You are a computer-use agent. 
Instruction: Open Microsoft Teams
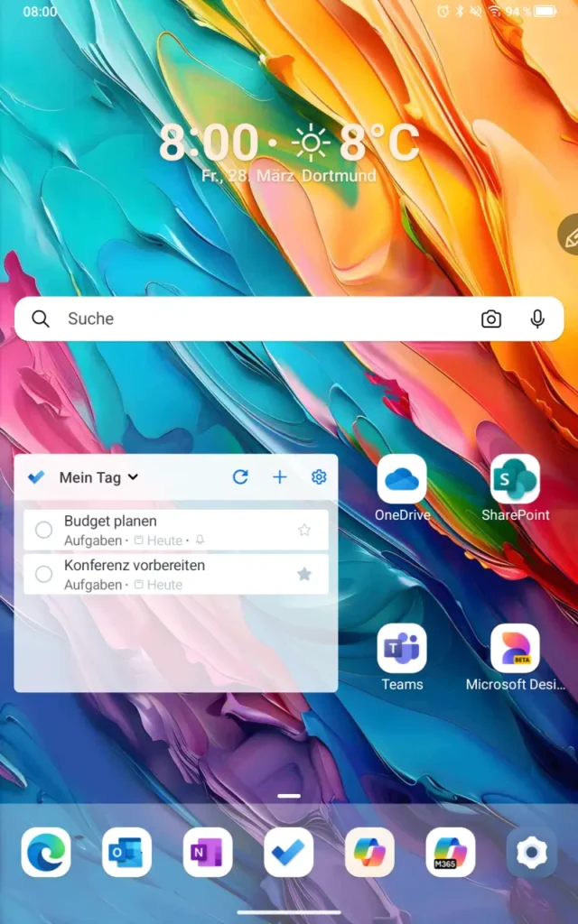(402, 649)
